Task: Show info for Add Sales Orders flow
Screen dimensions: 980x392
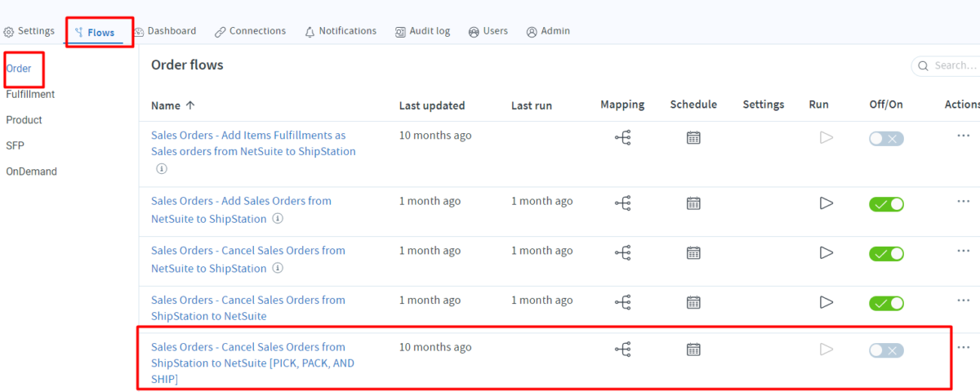Action: [278, 219]
